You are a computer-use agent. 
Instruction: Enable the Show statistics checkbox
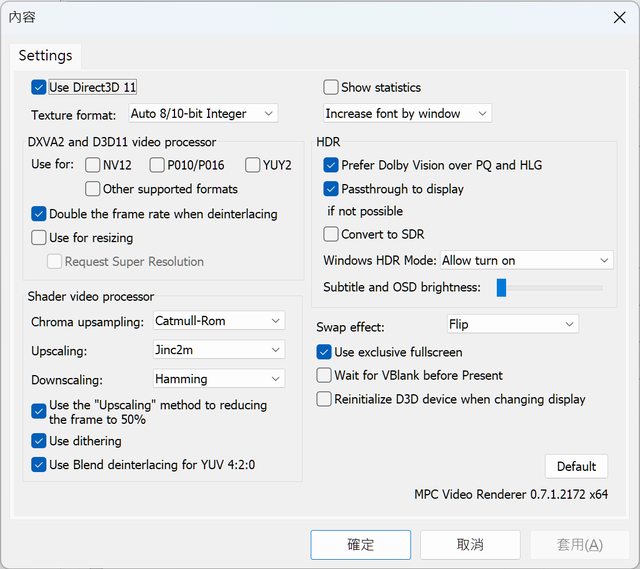click(331, 88)
